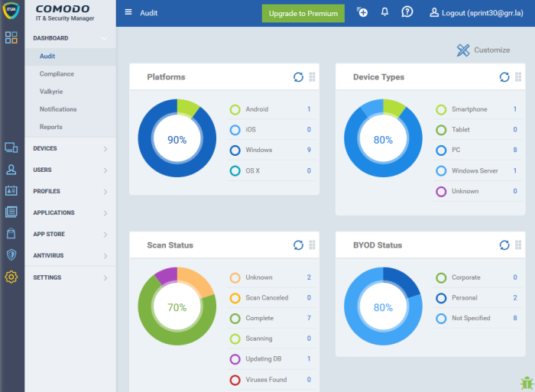Click Complete count 7 in Scan Status
The width and height of the screenshot is (535, 392).
tap(309, 318)
